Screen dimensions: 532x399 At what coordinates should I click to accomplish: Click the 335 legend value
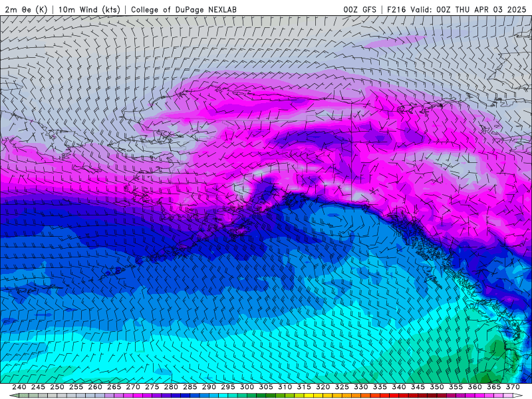(x=380, y=387)
